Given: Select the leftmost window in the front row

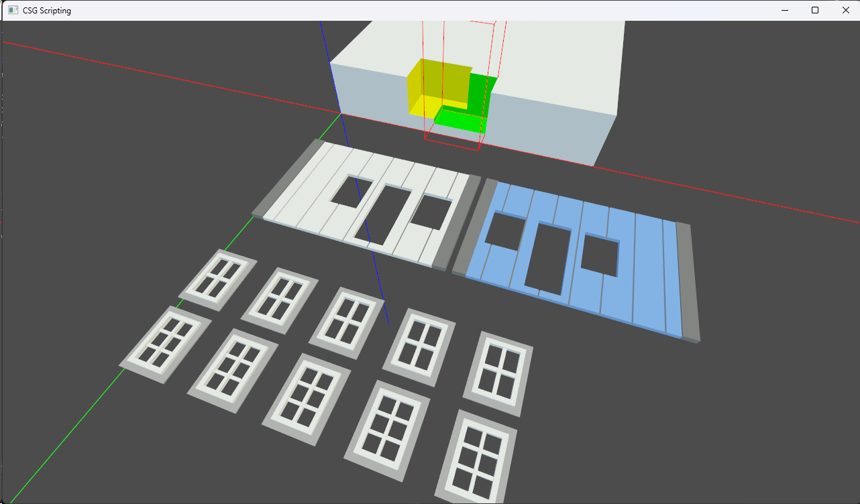Looking at the screenshot, I should coord(165,344).
